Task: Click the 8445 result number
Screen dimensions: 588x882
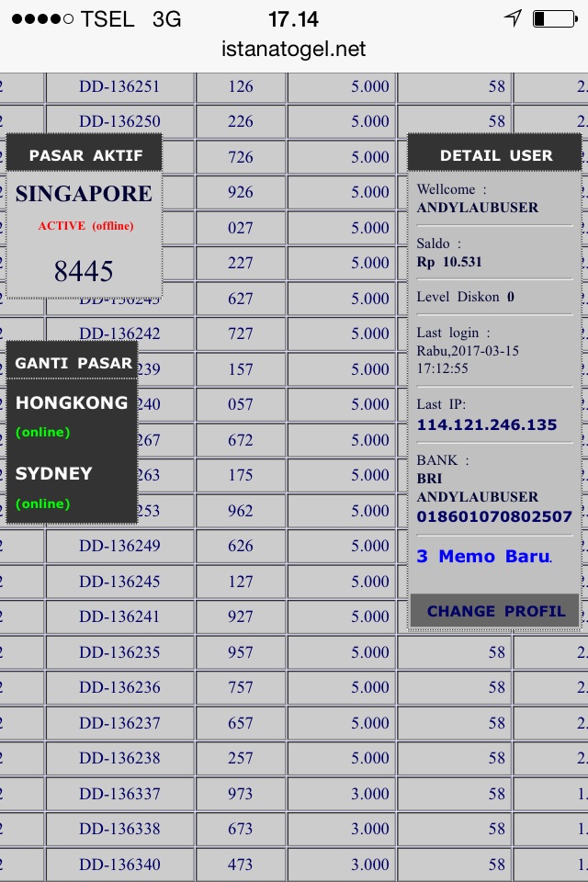Action: coord(84,271)
